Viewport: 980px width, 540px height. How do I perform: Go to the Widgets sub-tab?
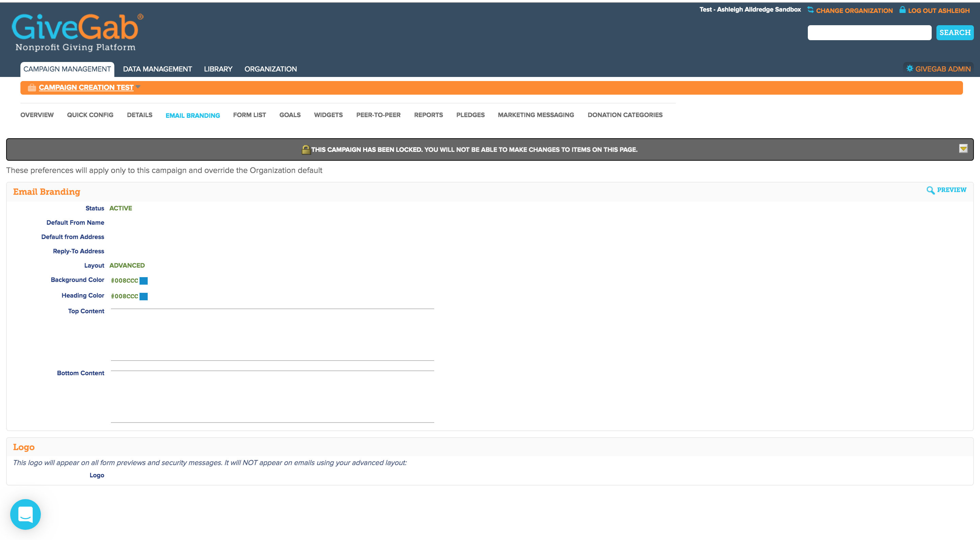(x=328, y=115)
